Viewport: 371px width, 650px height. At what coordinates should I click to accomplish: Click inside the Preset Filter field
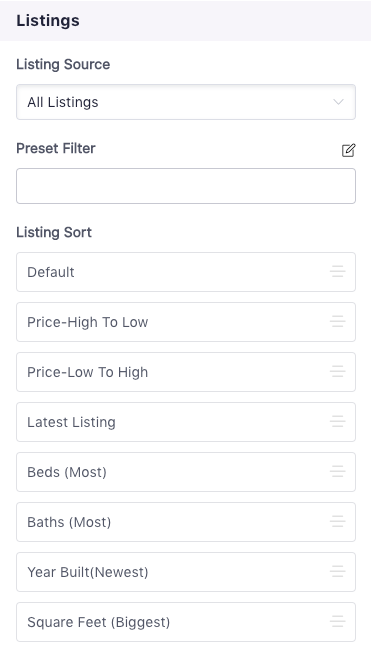(186, 186)
